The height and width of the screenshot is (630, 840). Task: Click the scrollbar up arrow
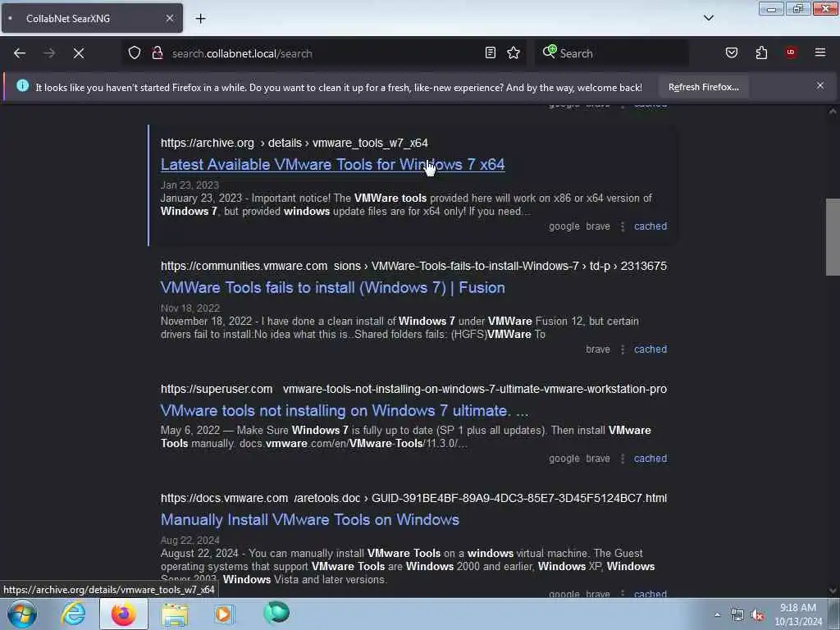(x=832, y=112)
